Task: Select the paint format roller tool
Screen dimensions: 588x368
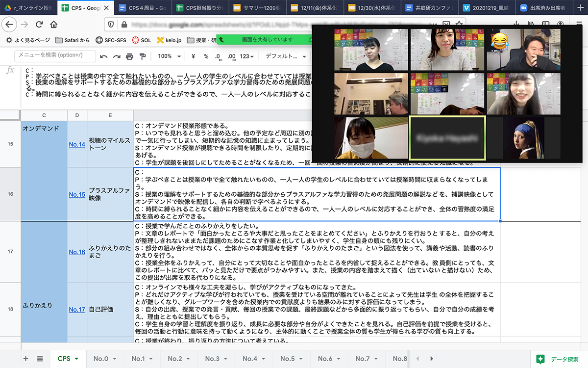Action: point(143,56)
